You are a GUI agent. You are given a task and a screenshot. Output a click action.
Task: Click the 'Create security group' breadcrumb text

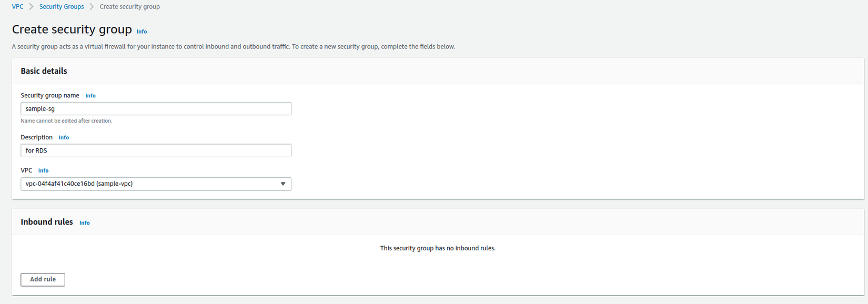[x=129, y=7]
